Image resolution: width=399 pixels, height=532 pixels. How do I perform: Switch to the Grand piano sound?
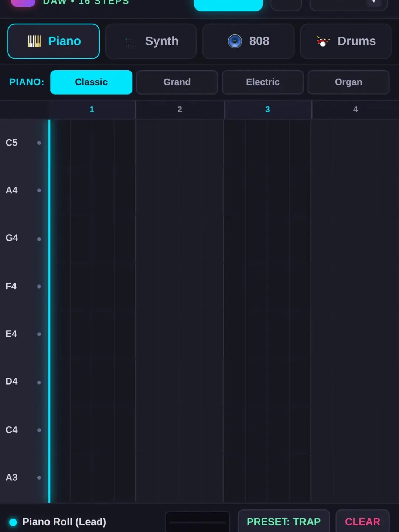pos(177,82)
